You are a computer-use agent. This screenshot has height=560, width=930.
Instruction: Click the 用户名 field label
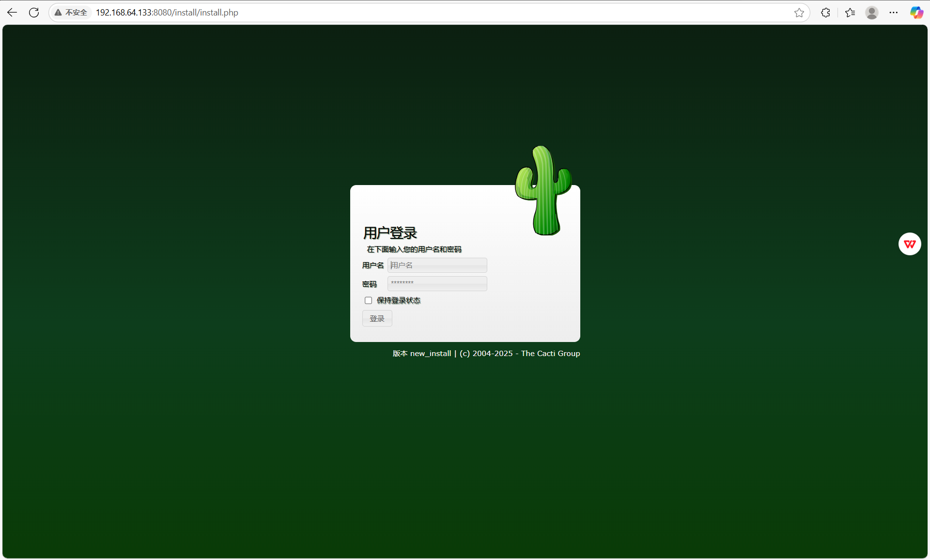[372, 265]
